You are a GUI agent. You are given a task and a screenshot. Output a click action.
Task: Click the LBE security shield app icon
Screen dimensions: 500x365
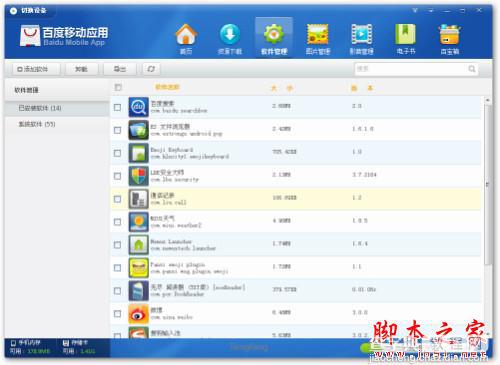(x=138, y=176)
